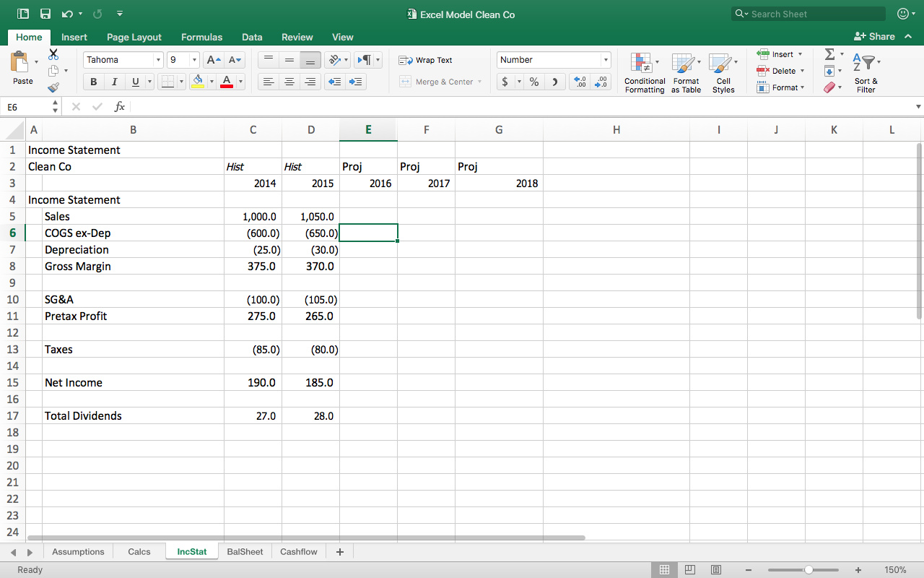Align text to the top

coord(268,60)
